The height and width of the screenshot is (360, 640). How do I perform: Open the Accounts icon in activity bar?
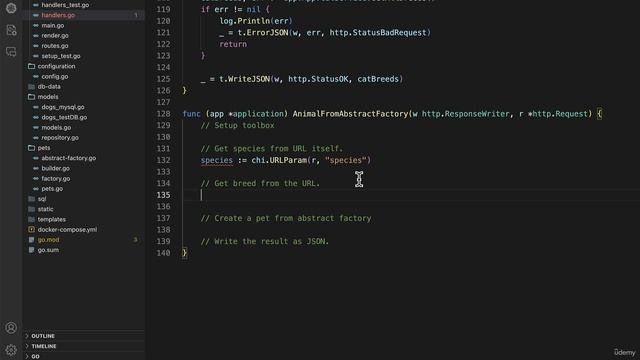coord(11,327)
